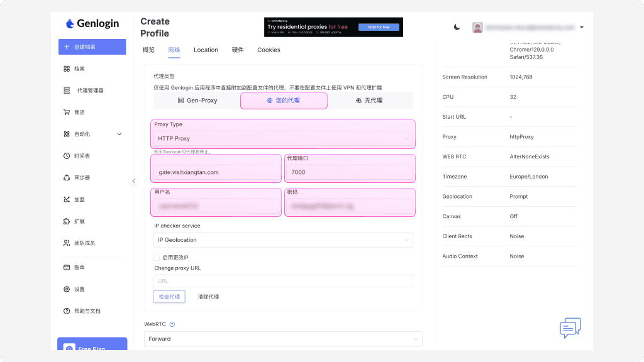Image resolution: width=644 pixels, height=362 pixels.
Task: Enable the 启用更改IP checkbox
Action: click(157, 258)
